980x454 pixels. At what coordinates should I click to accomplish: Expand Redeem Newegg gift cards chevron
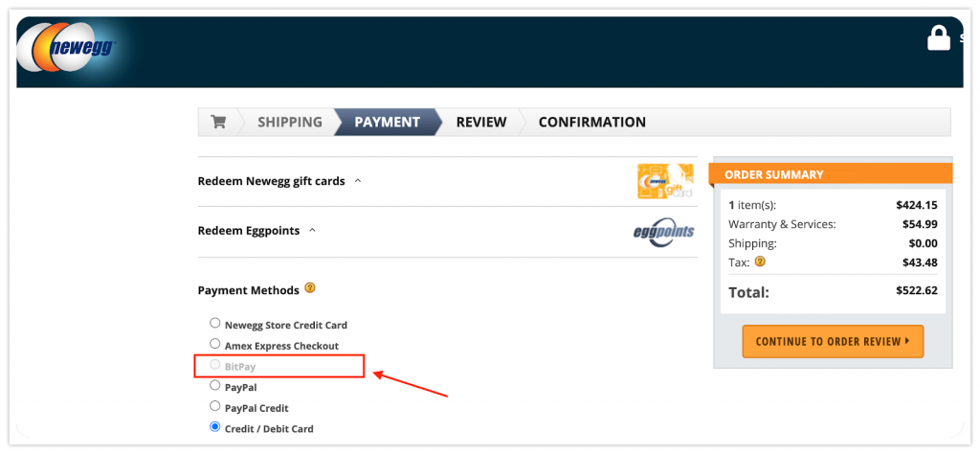358,181
